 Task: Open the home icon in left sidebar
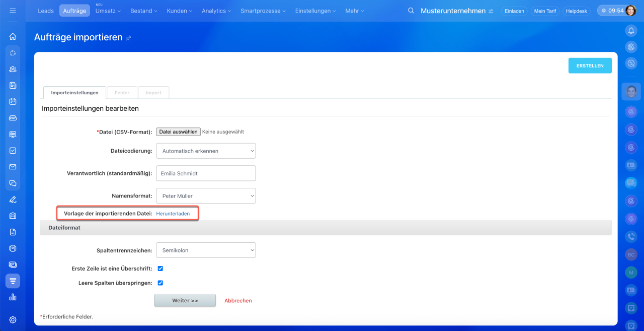[x=13, y=36]
